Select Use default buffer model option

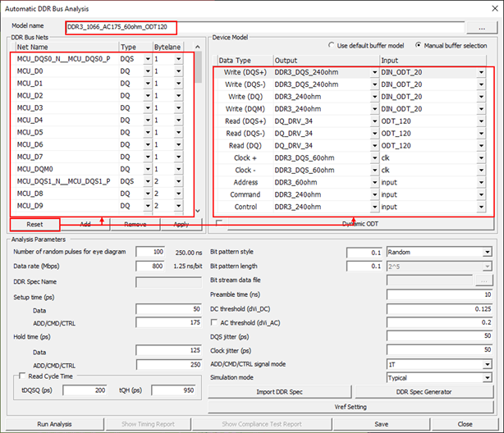[332, 44]
